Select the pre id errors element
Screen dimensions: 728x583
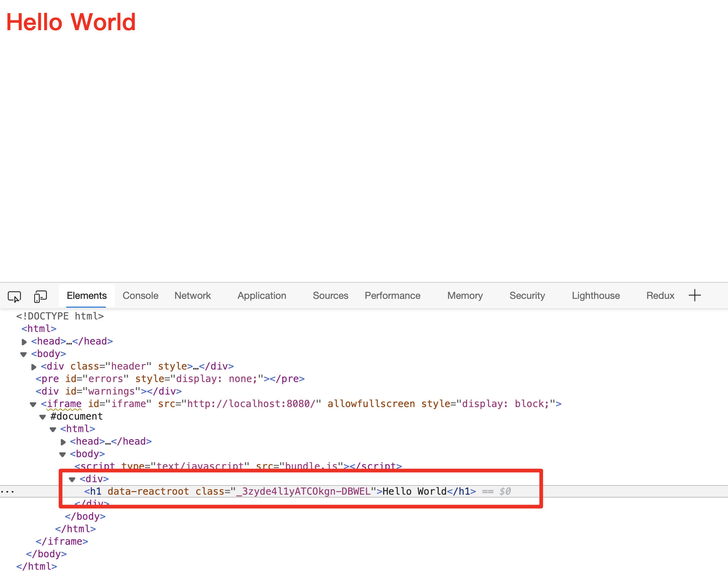(169, 379)
